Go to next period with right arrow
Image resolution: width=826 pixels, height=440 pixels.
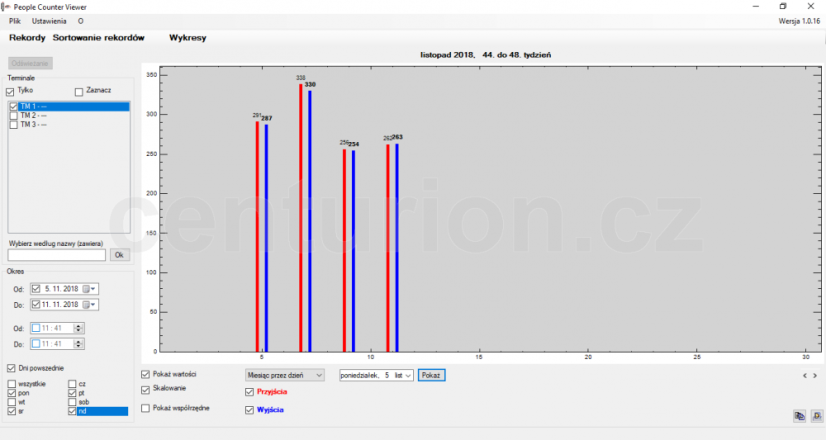(x=815, y=376)
